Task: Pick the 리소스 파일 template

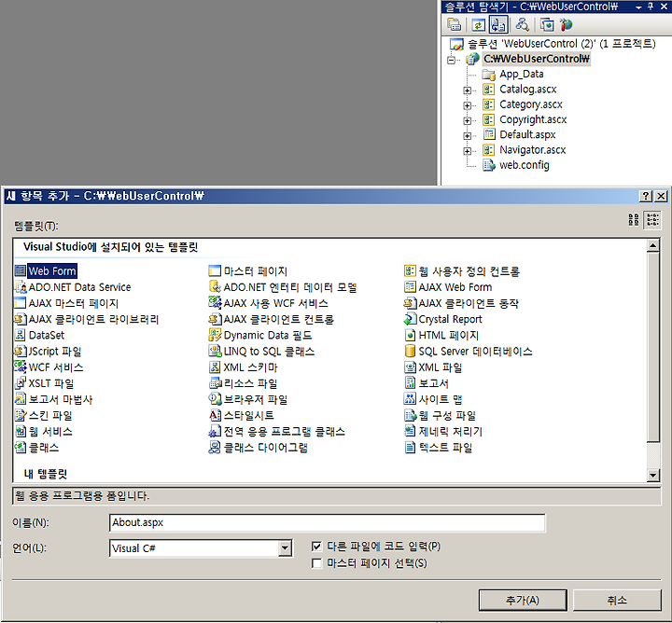Action: click(x=243, y=383)
